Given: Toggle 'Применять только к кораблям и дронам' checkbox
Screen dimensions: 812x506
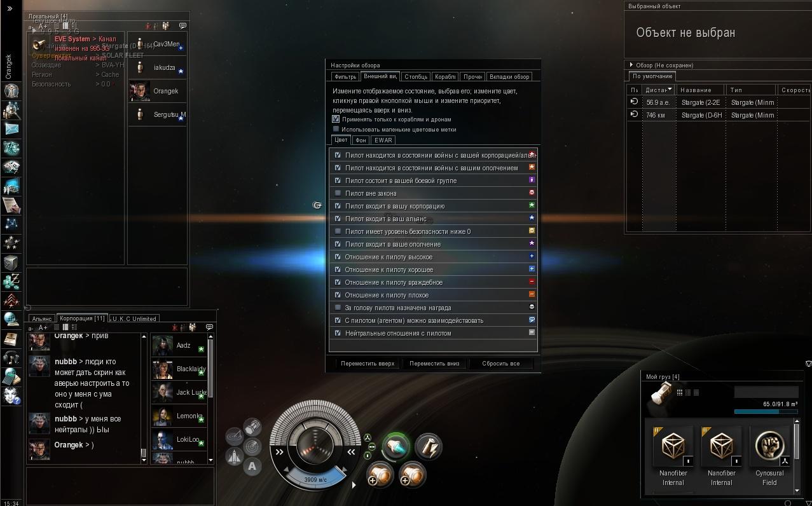Looking at the screenshot, I should tap(336, 119).
